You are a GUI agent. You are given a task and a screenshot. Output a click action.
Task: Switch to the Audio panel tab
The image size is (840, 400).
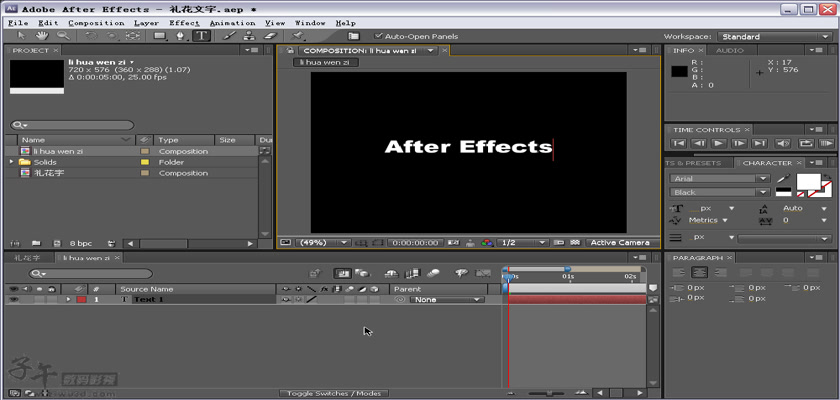(730, 50)
